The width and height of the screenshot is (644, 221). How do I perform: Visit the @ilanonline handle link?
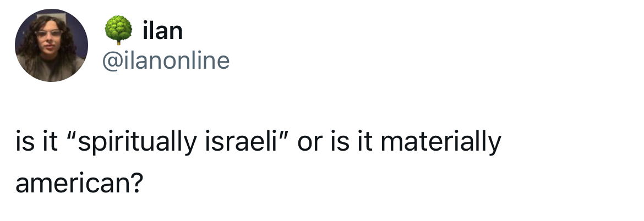pyautogui.click(x=166, y=60)
